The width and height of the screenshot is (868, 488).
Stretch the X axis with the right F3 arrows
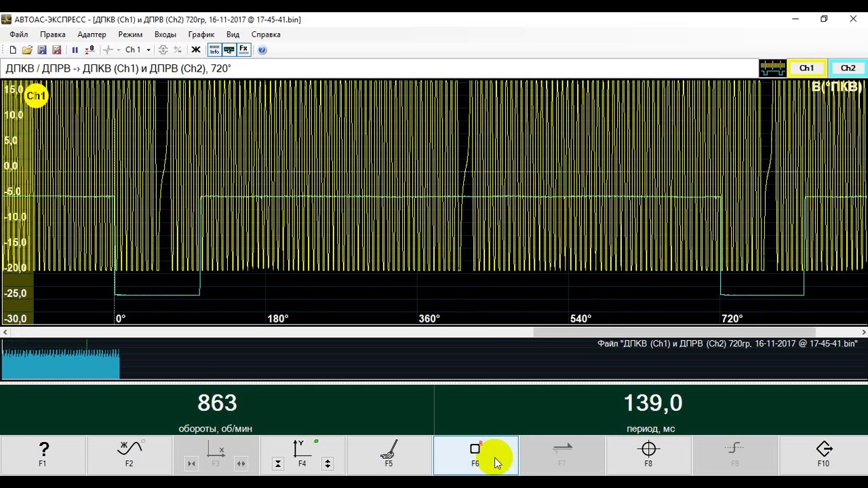pos(241,464)
